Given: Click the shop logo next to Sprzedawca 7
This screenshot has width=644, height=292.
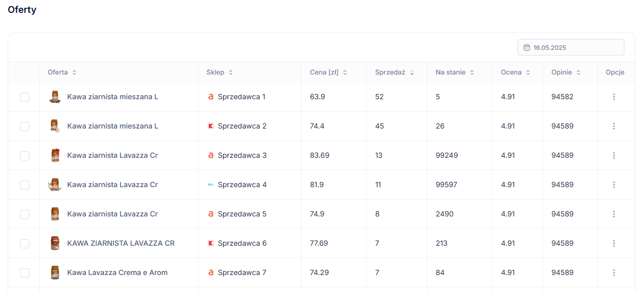Looking at the screenshot, I should (x=210, y=272).
